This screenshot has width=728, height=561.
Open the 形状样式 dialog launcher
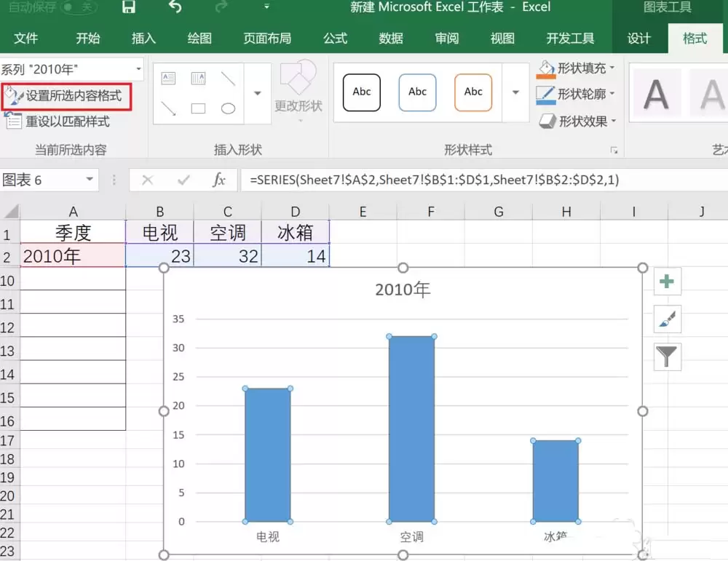click(614, 151)
